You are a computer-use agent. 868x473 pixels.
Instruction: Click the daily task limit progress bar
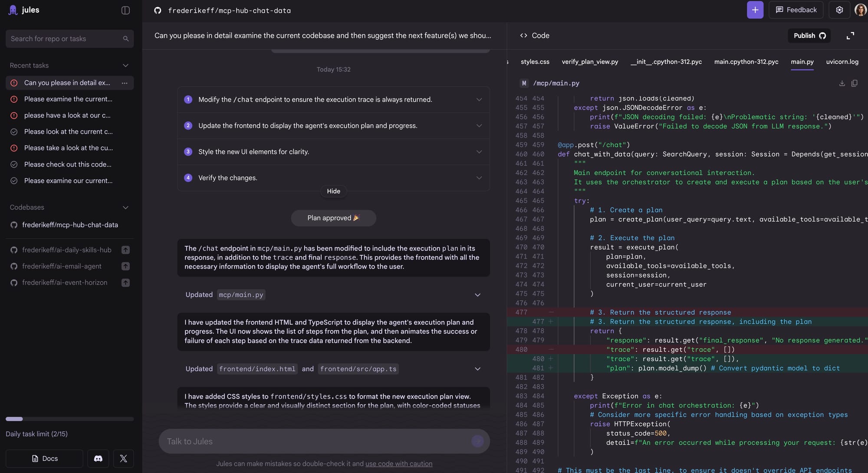coord(69,419)
